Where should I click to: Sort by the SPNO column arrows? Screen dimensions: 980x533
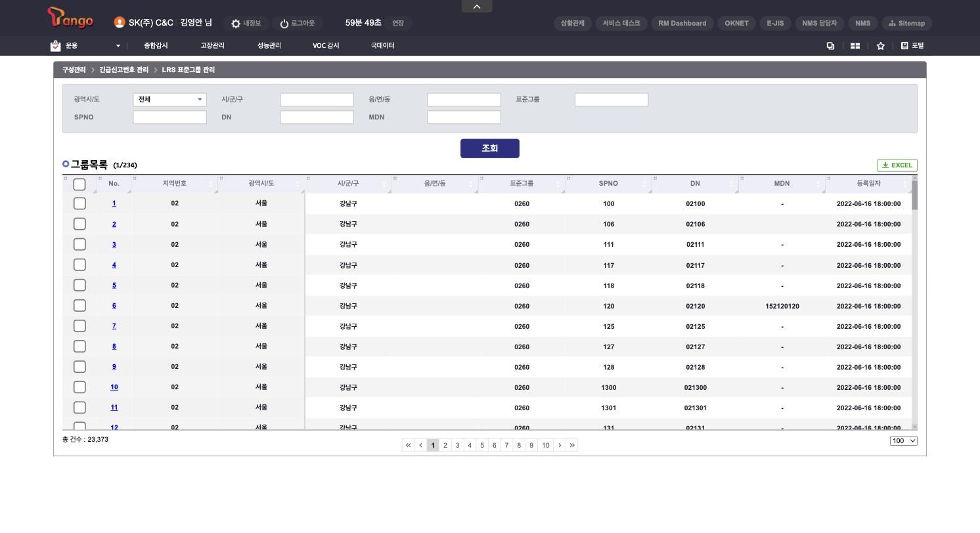coord(644,184)
